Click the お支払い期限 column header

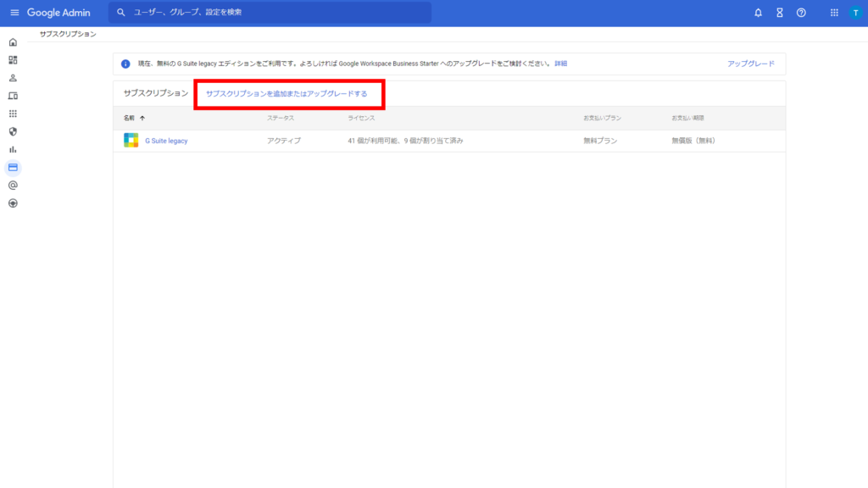(x=688, y=118)
